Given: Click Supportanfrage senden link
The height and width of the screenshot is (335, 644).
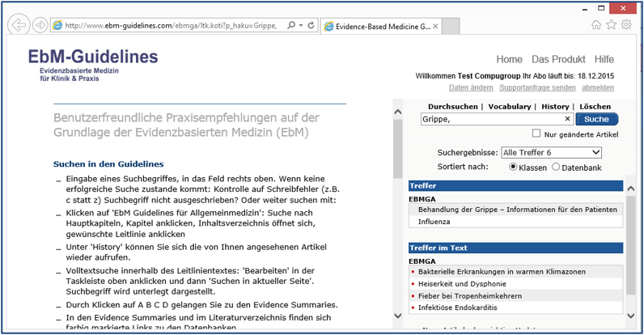Looking at the screenshot, I should (538, 87).
